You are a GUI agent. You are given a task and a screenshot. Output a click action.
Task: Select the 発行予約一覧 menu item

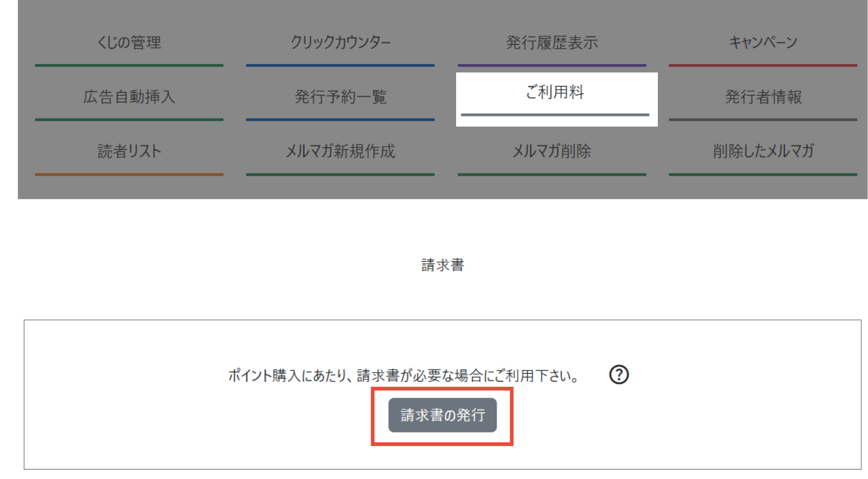pos(340,97)
